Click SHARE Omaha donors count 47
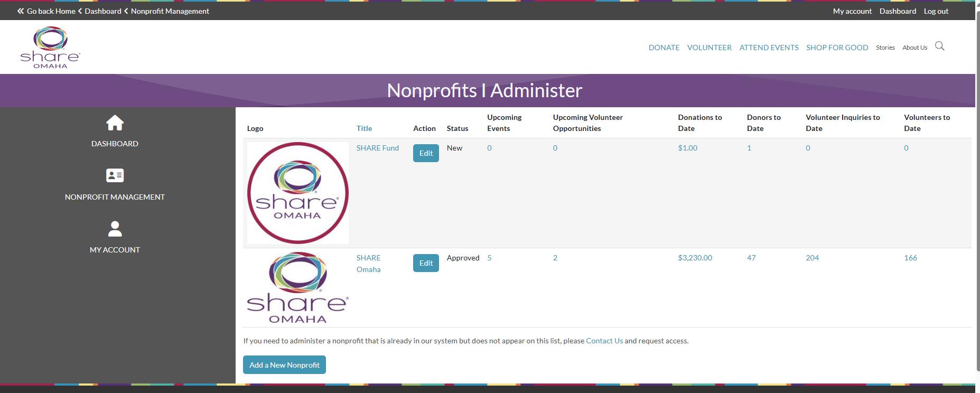This screenshot has width=980, height=393. (751, 258)
